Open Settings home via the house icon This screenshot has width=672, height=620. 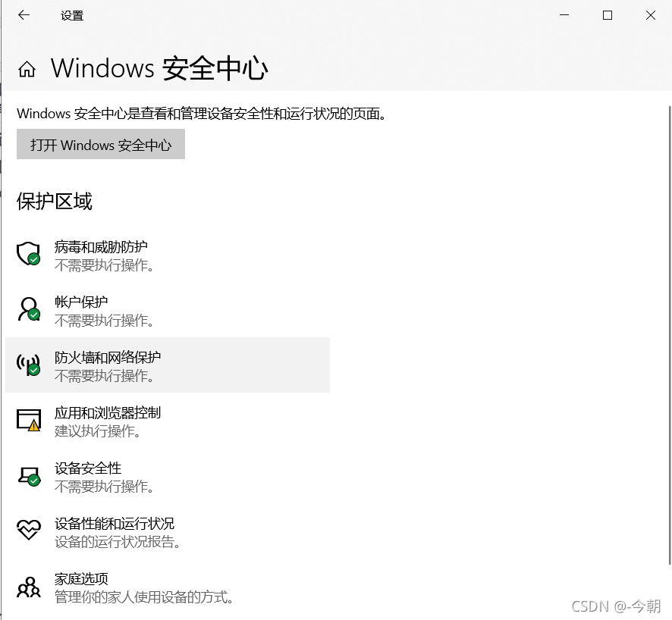[27, 69]
